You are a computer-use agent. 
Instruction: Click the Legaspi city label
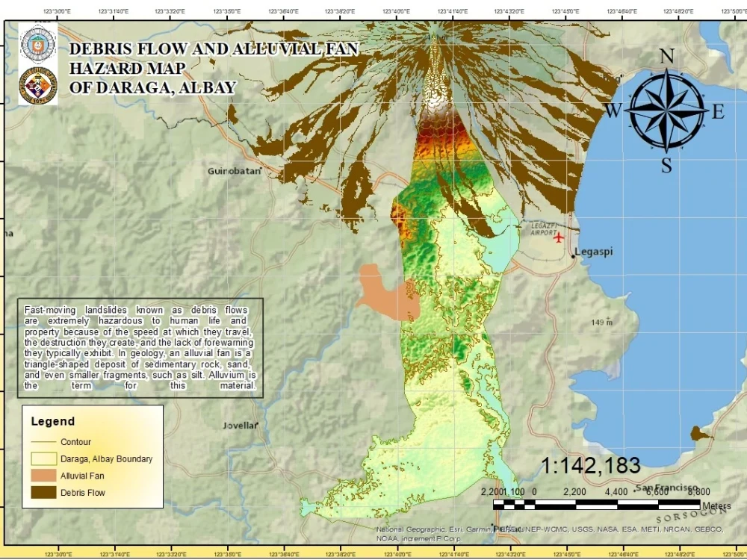tap(595, 252)
